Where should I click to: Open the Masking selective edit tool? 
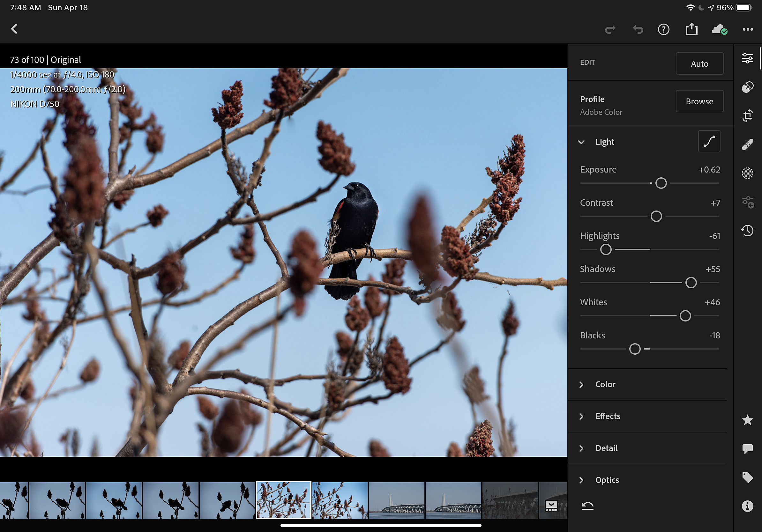point(747,173)
